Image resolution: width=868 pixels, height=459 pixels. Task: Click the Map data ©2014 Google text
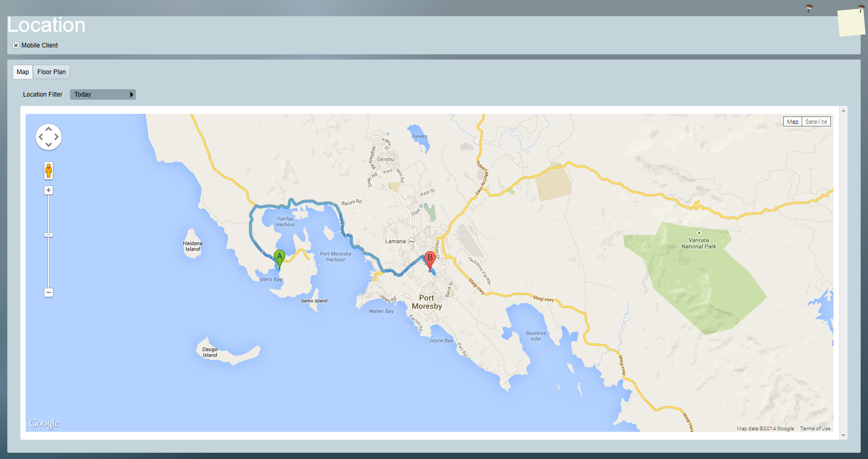click(x=766, y=429)
